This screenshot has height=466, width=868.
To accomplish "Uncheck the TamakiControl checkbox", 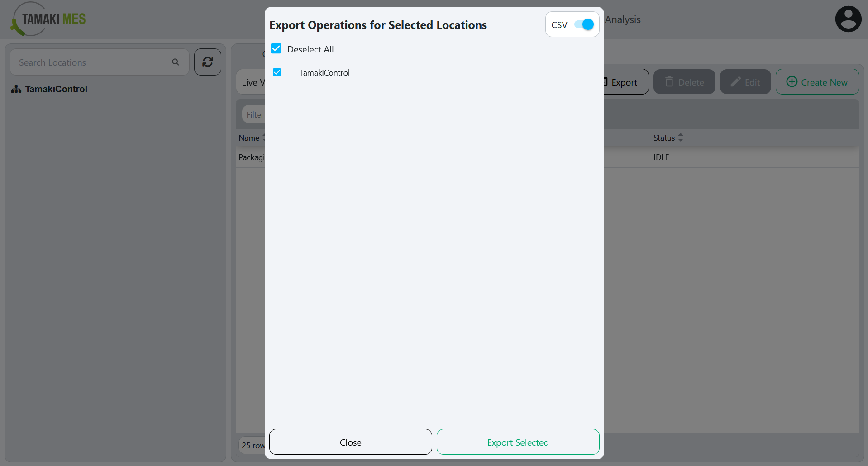I will tap(277, 72).
